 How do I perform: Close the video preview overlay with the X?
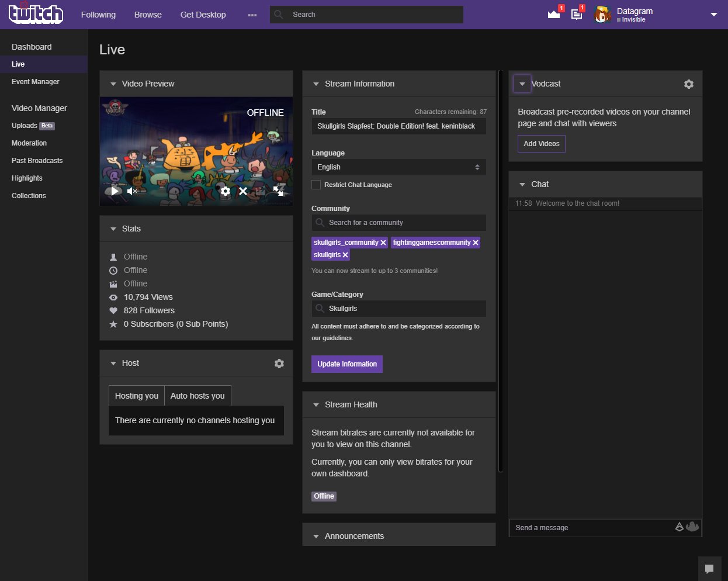[x=243, y=191]
